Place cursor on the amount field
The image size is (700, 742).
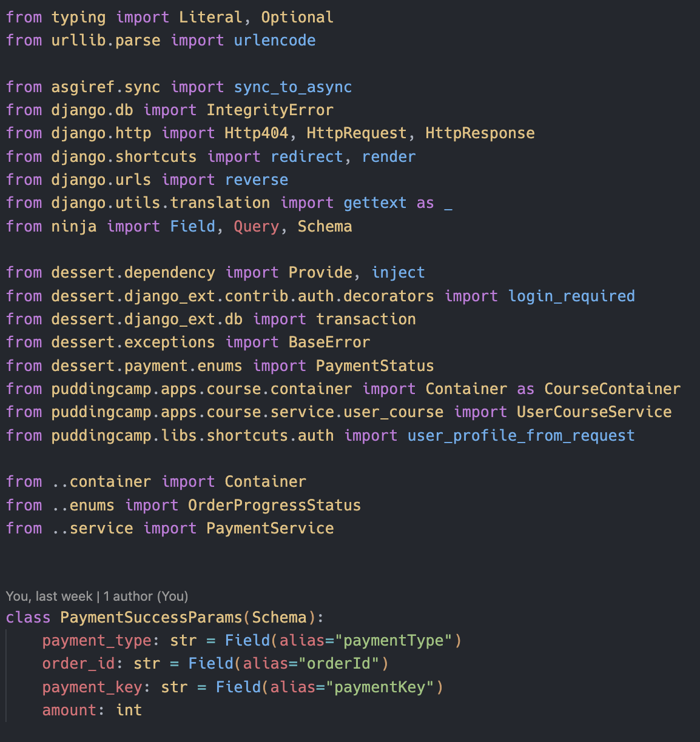pos(69,710)
